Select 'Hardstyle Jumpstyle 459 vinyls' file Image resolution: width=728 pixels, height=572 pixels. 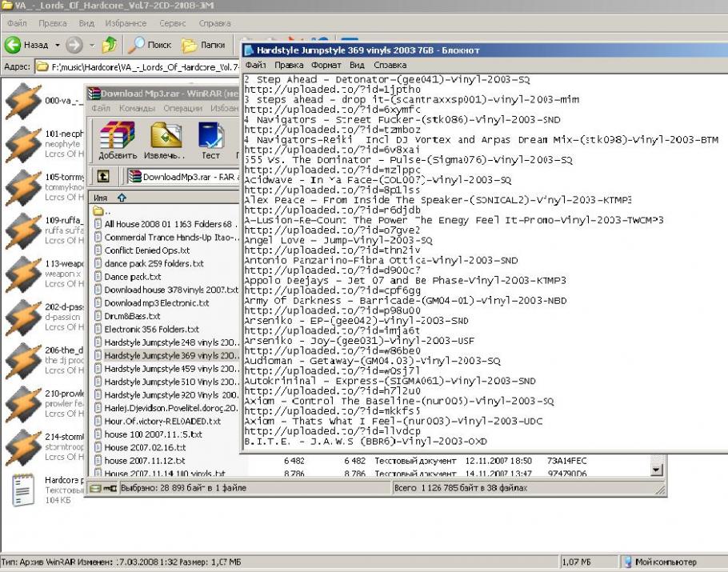[x=166, y=369]
